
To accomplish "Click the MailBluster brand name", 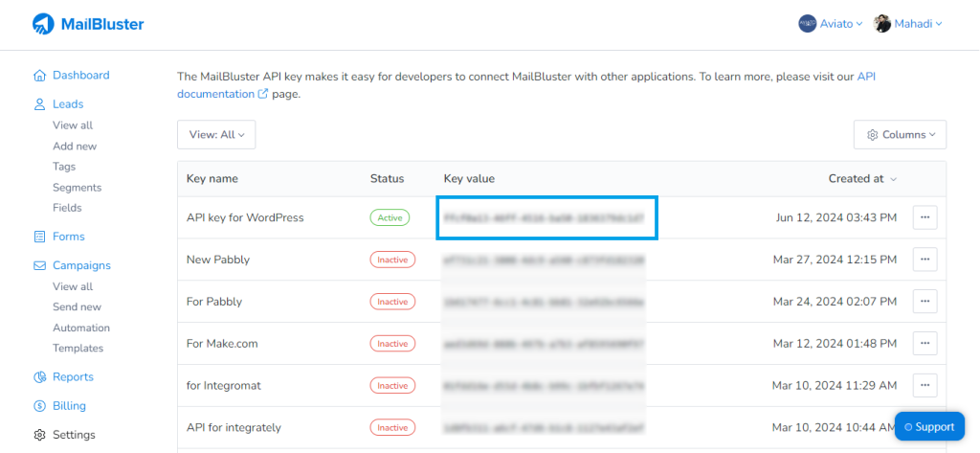I will [102, 24].
